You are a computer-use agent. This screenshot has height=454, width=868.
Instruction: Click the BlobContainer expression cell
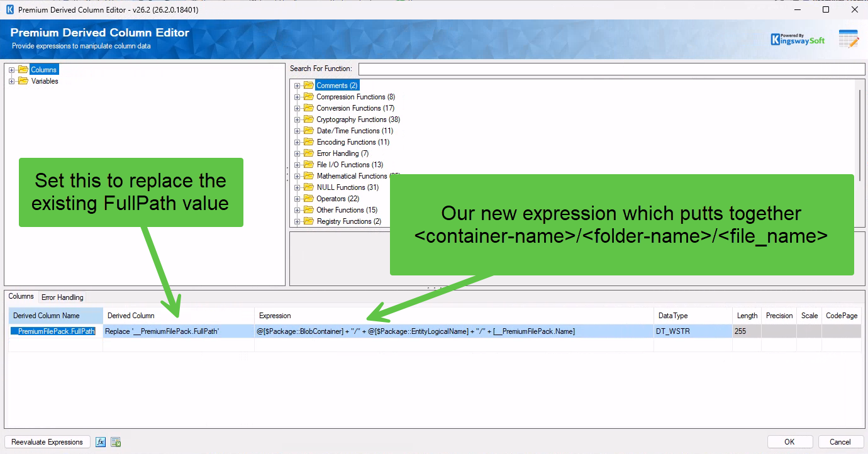[x=454, y=331]
